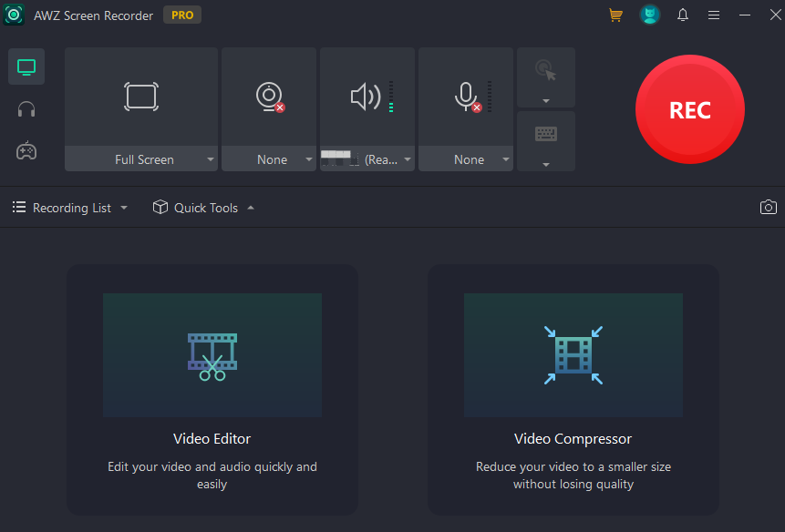785x532 pixels.
Task: Click the keyboard keystroke display icon
Action: click(x=546, y=134)
